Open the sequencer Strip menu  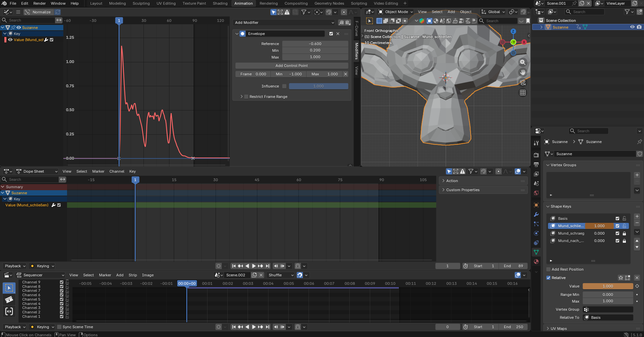(133, 275)
